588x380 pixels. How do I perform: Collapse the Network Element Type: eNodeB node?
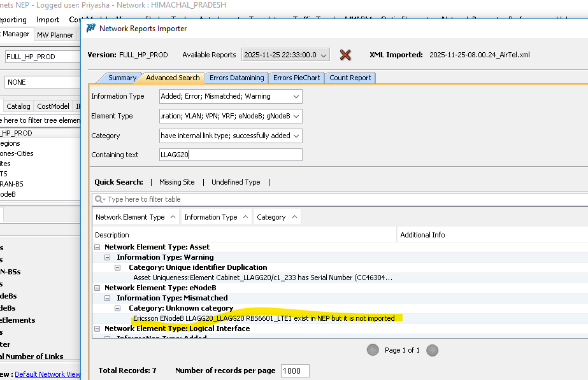coord(97,288)
